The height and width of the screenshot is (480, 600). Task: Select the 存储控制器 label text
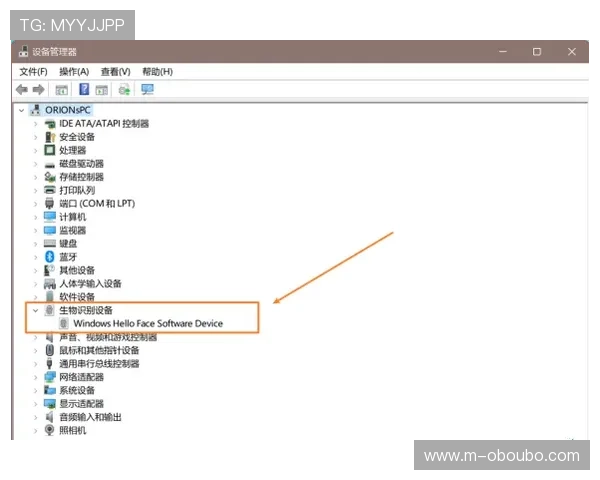(x=82, y=177)
